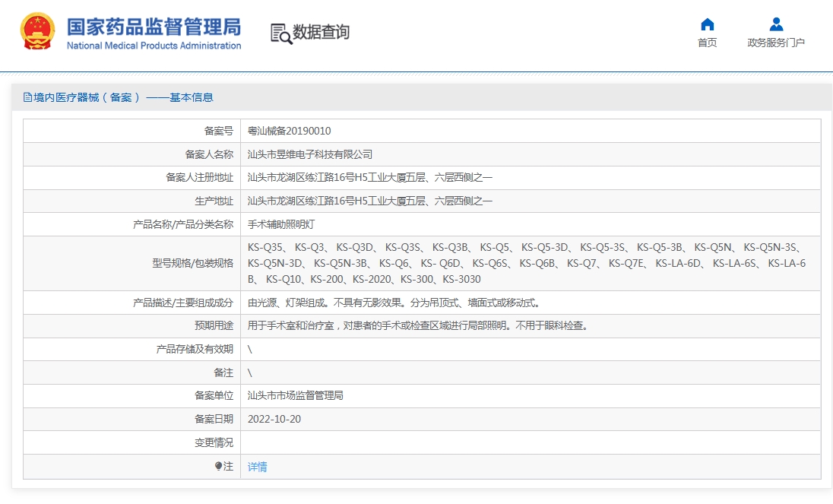The height and width of the screenshot is (504, 833).
Task: Click the document icon beside 境内医疗器械
Action: (x=27, y=97)
